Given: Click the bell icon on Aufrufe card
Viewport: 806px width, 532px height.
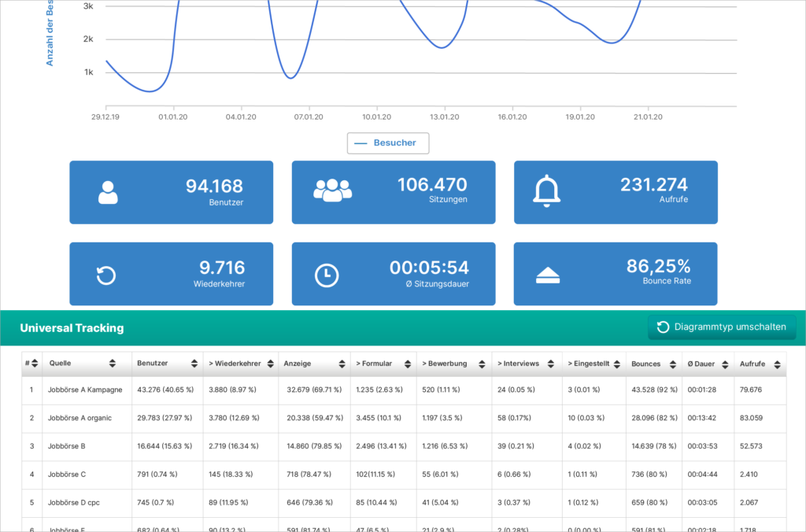Looking at the screenshot, I should pos(546,190).
